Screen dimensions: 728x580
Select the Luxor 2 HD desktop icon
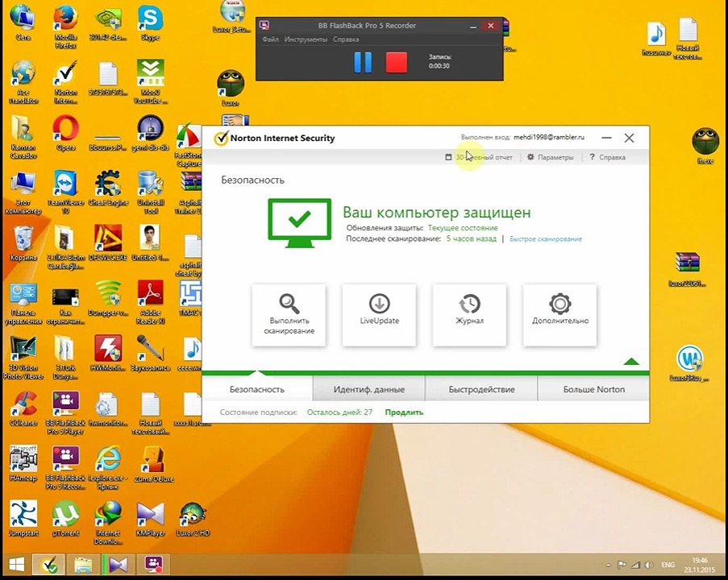[x=193, y=520]
